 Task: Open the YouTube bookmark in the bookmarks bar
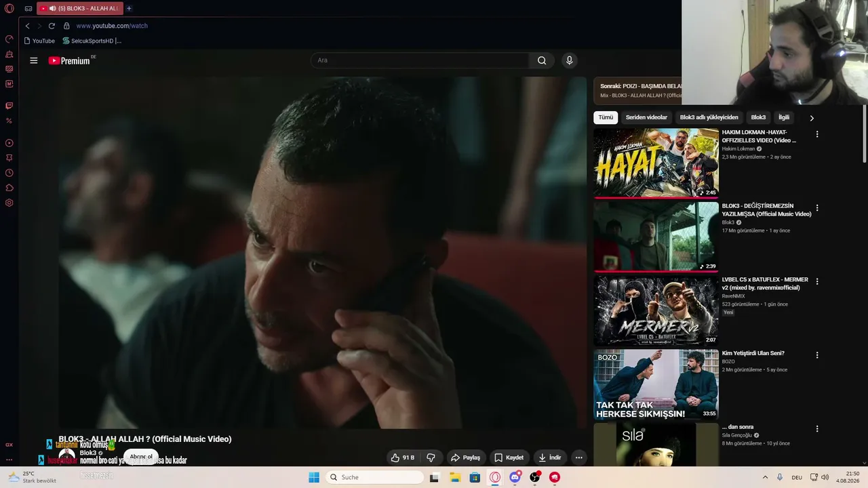39,41
